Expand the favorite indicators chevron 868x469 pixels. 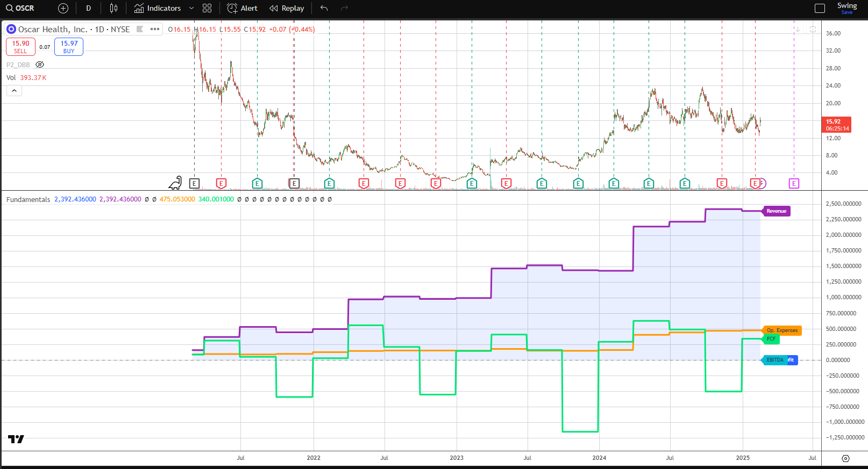[191, 8]
